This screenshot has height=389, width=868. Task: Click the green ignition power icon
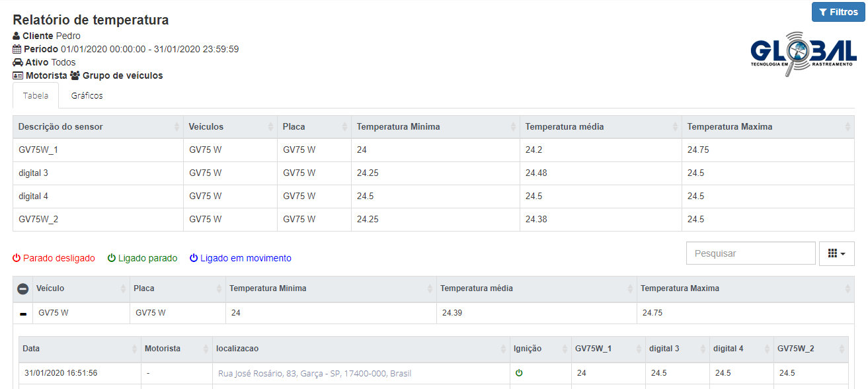pyautogui.click(x=519, y=373)
